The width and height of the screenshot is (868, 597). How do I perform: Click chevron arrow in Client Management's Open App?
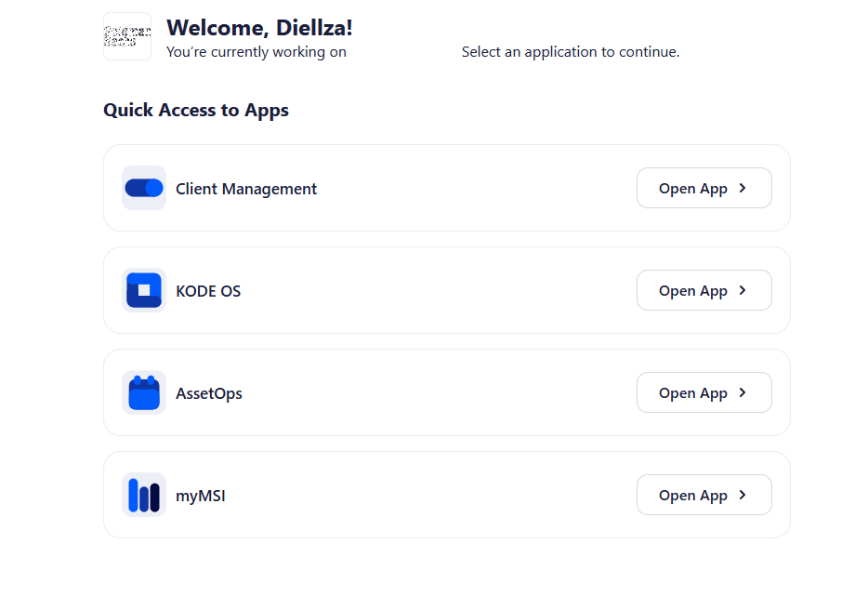743,188
